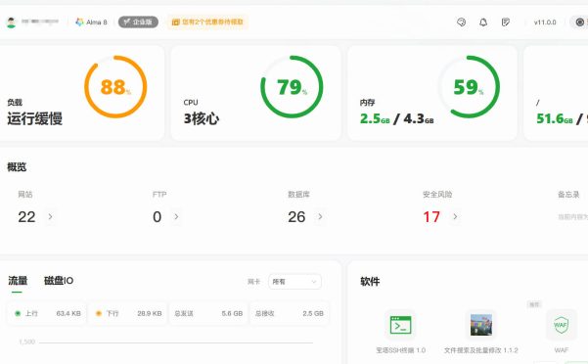Open the WAF shield icon
The width and height of the screenshot is (588, 364).
coord(561,325)
